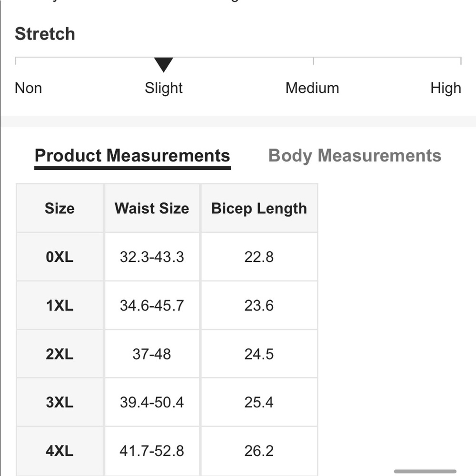Select the 3XL size row label
This screenshot has width=476, height=476.
click(59, 403)
